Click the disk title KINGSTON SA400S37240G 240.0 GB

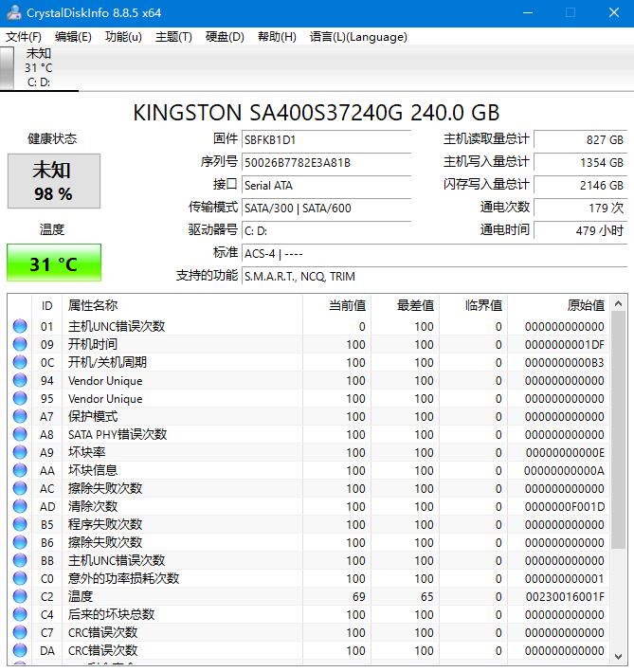coord(317,113)
